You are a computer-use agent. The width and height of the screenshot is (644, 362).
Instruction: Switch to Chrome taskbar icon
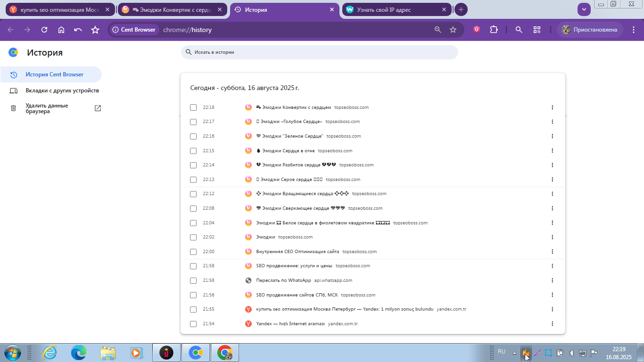click(x=224, y=353)
